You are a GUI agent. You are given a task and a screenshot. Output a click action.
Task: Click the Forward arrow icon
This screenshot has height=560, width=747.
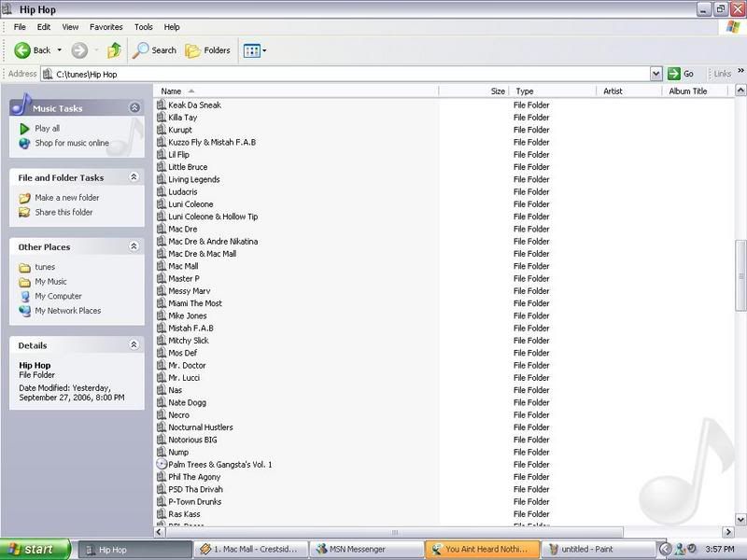pyautogui.click(x=79, y=50)
